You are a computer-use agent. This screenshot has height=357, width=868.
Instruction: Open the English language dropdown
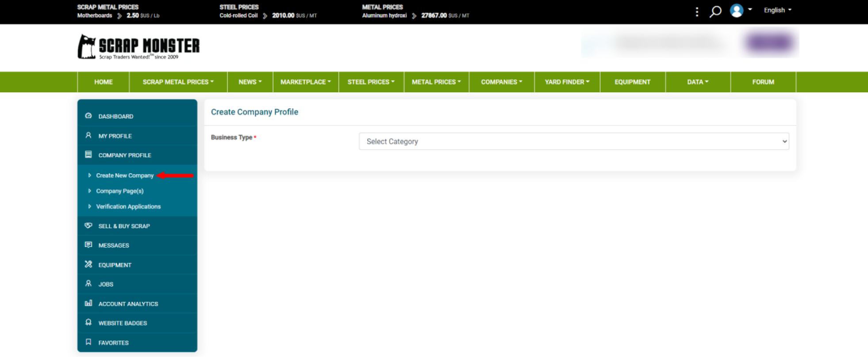(x=777, y=10)
